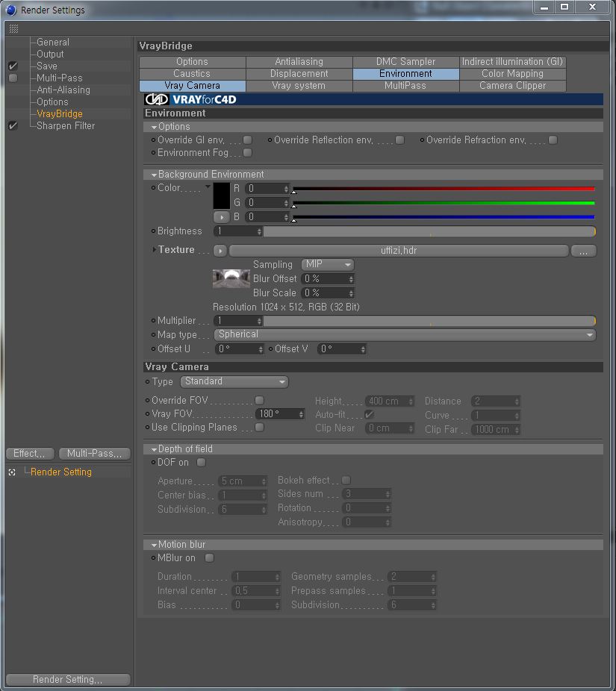Open the Color mode dropdown arrow
The width and height of the screenshot is (616, 691).
click(208, 187)
